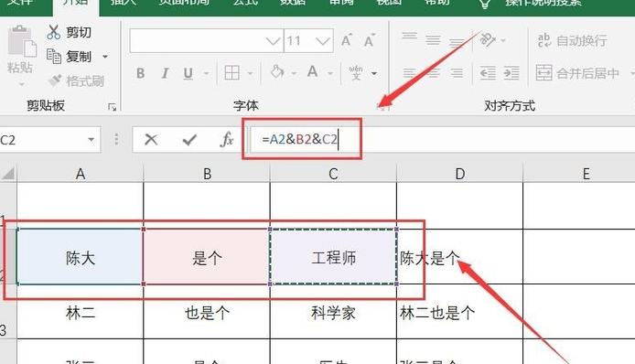Click cell D3 showing 林二也是个

[459, 312]
